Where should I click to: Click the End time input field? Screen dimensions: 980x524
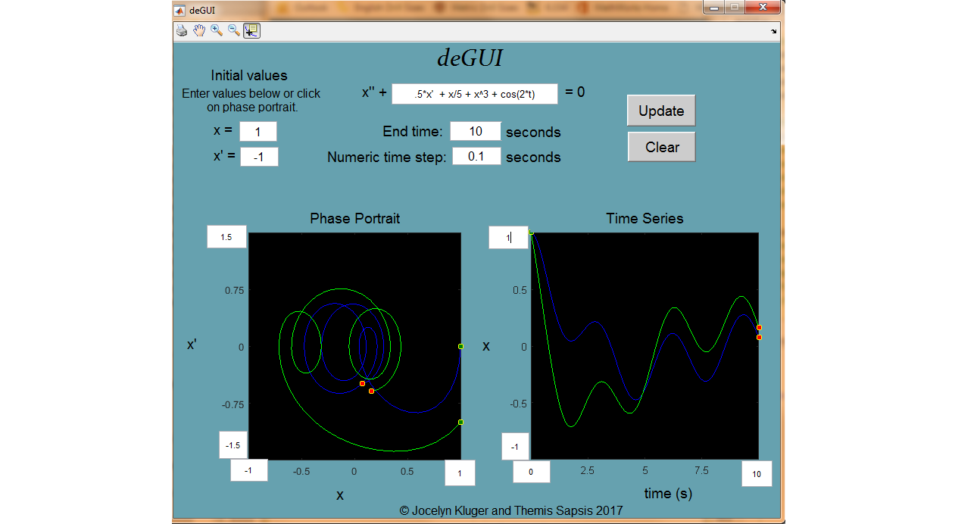point(476,131)
